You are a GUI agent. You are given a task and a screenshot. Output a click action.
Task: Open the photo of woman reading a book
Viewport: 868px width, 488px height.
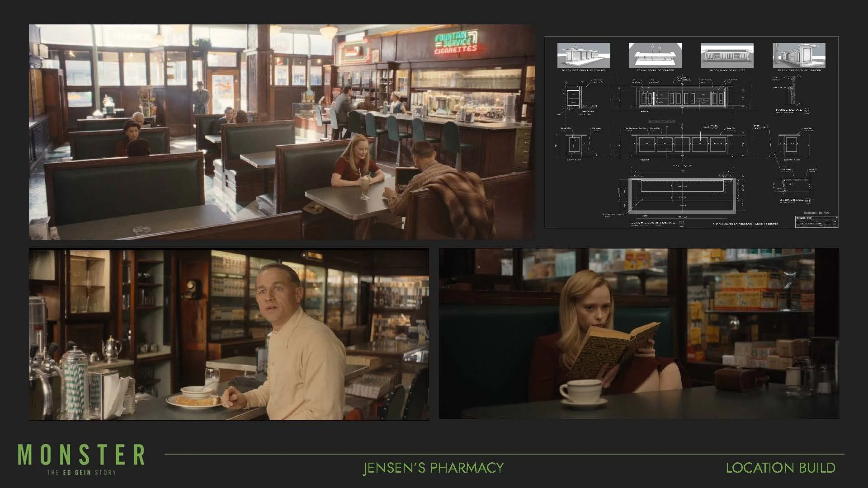click(639, 333)
